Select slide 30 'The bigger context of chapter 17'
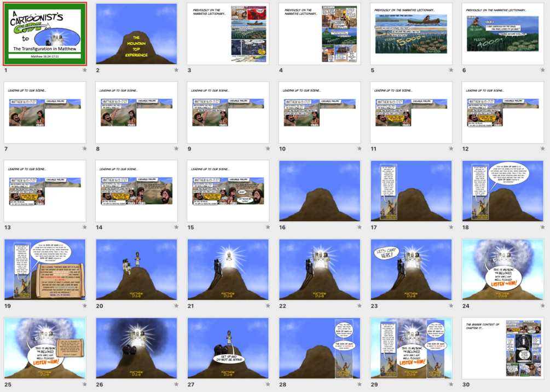550x392 pixels. point(502,348)
